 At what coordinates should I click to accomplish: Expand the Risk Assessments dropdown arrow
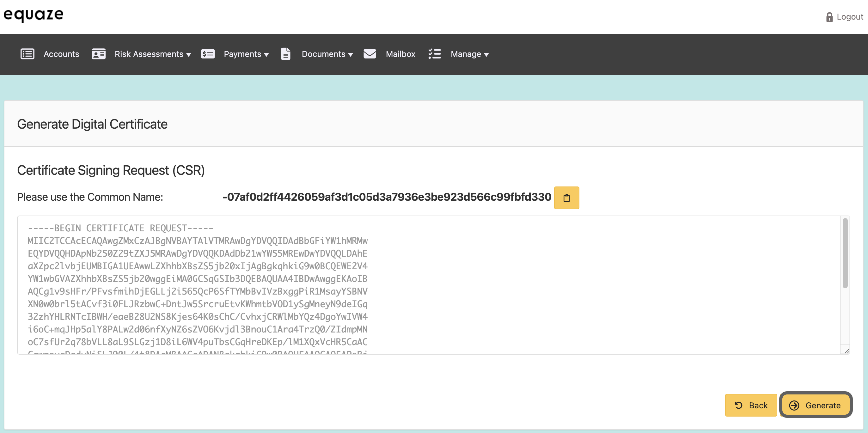189,55
